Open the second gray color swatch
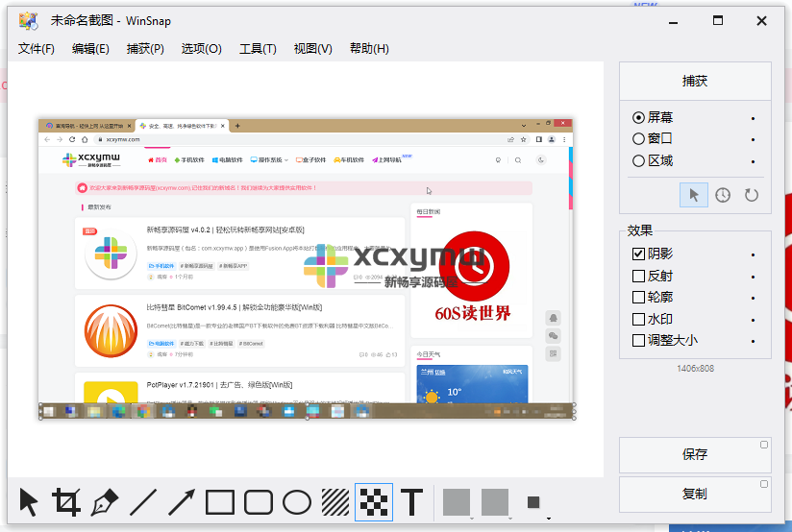 tap(495, 502)
